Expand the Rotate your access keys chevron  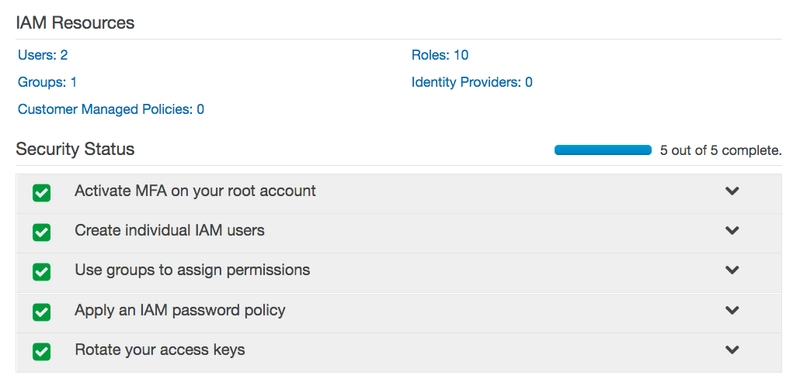[x=732, y=350]
